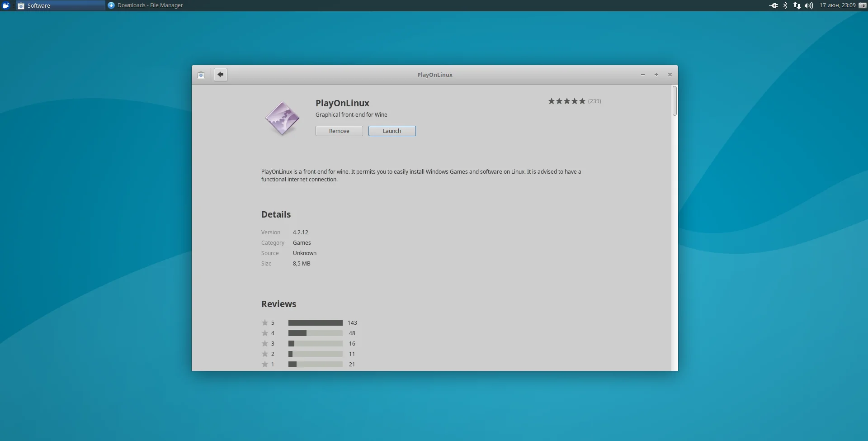
Task: Open the network connection tray icon
Action: pyautogui.click(x=797, y=5)
